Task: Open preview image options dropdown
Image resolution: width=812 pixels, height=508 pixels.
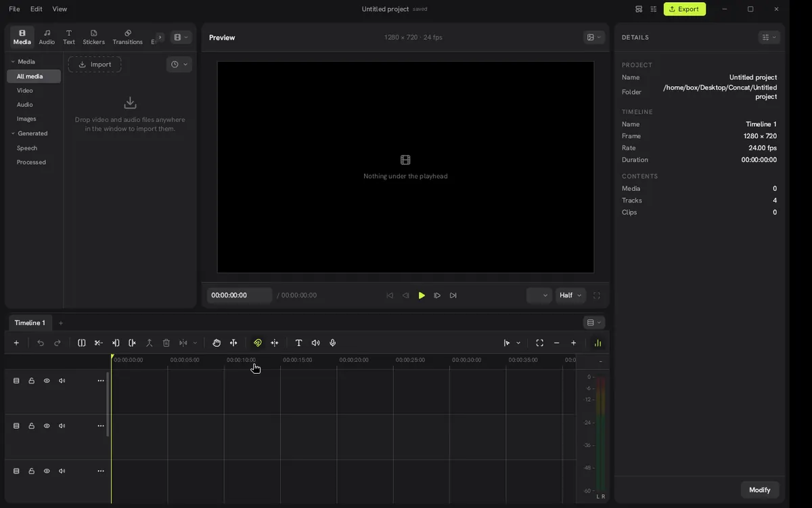Action: 594,37
